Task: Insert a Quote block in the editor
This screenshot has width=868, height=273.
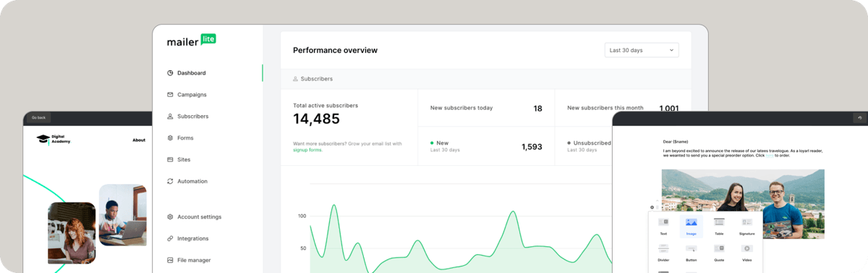Action: [719, 253]
